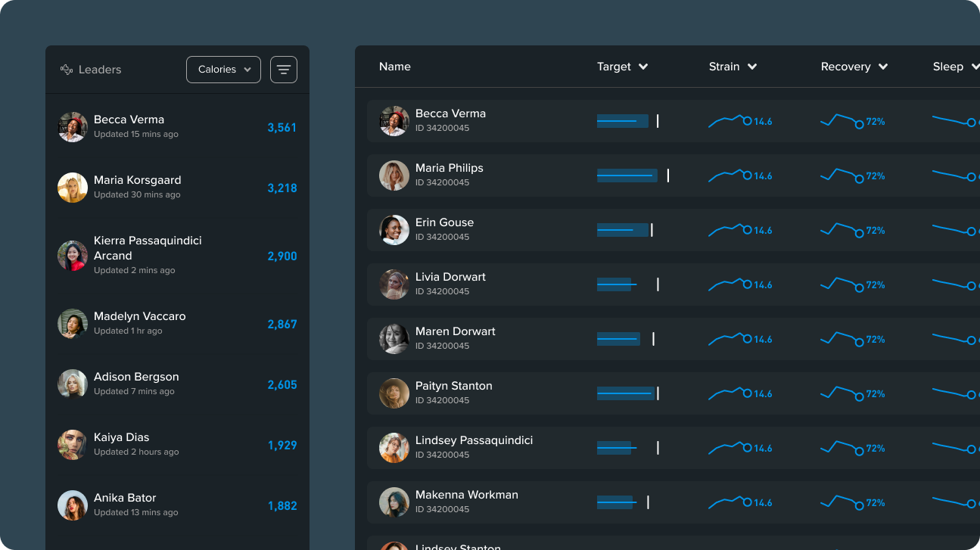Select Makenna Workman's sleep trend icon
Image resolution: width=980 pixels, height=550 pixels.
[x=955, y=502]
